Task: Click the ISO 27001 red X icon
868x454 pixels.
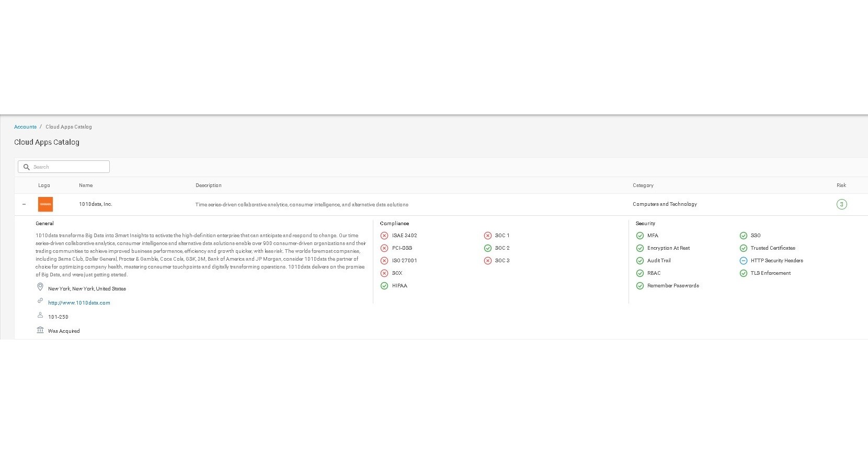Action: [384, 261]
